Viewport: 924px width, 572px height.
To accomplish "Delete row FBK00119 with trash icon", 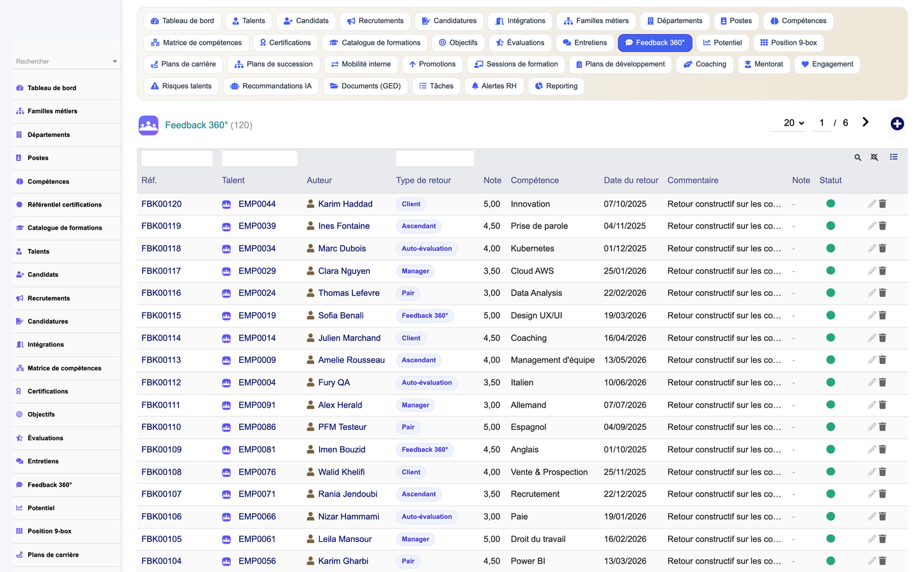I will click(882, 226).
